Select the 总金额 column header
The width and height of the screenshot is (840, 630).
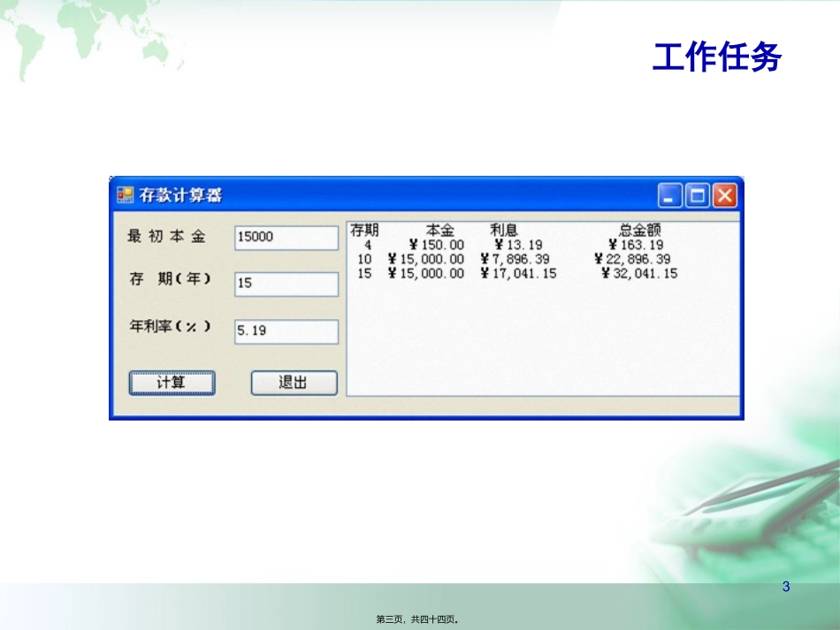point(639,230)
